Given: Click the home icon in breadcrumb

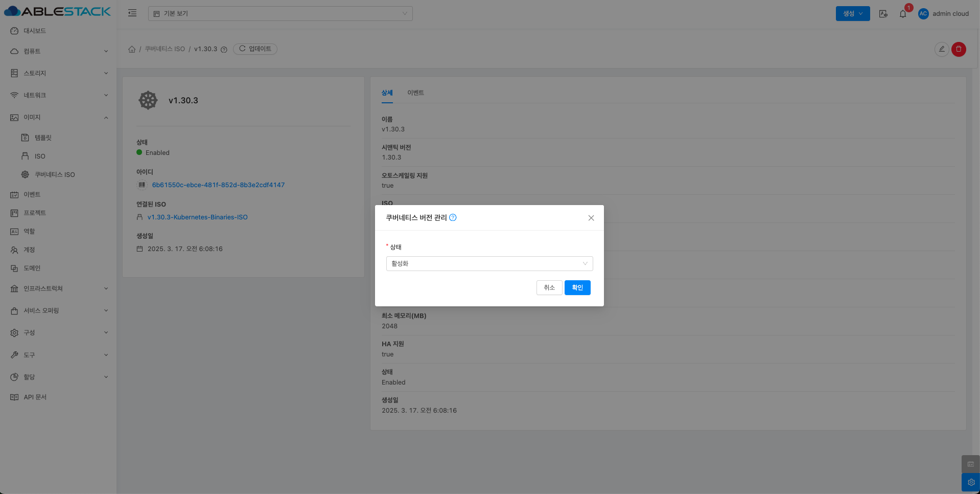Looking at the screenshot, I should tap(132, 49).
